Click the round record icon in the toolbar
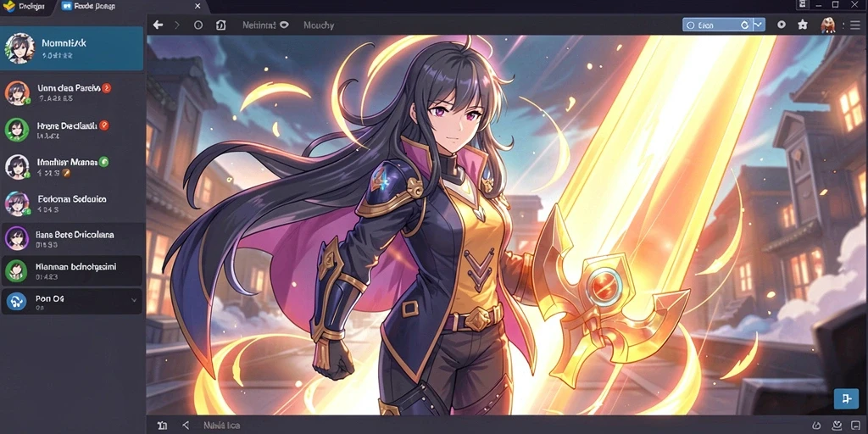Viewport: 868px width, 434px height. pos(782,25)
